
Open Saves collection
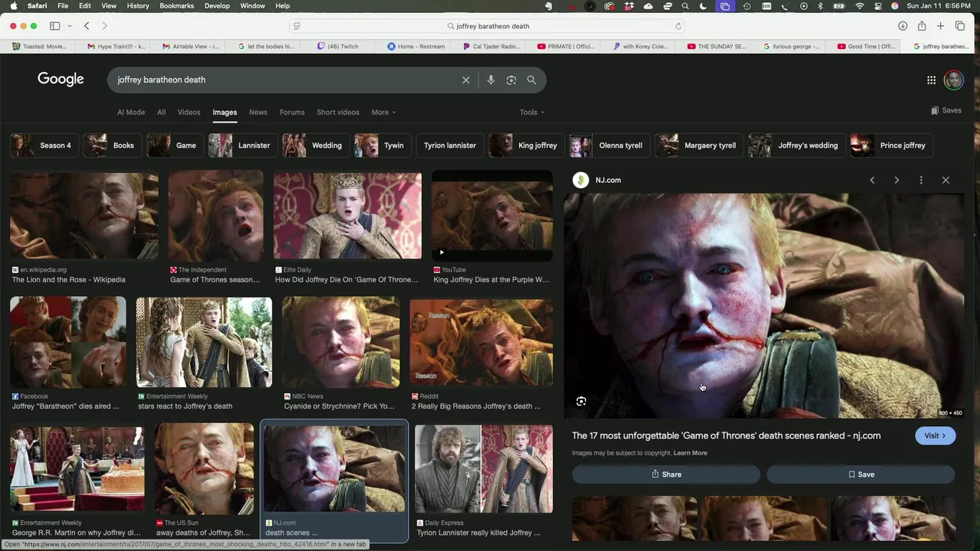(946, 110)
